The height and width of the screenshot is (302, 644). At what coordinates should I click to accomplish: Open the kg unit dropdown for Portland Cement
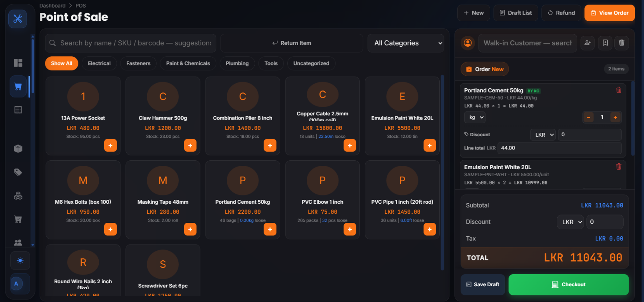[x=475, y=117]
